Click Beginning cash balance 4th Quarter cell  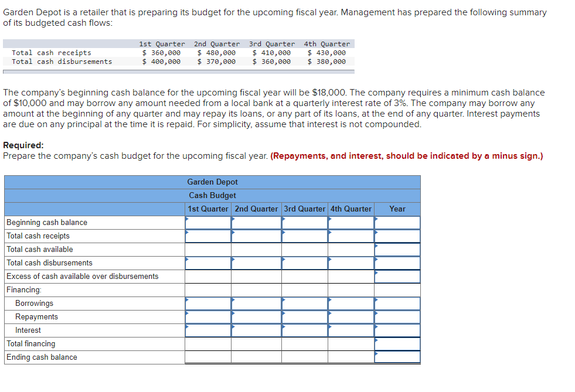tap(351, 223)
